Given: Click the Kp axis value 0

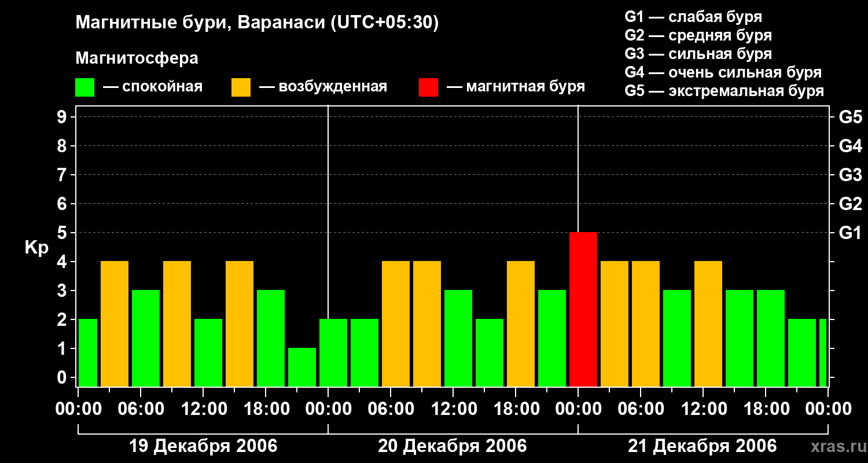Looking at the screenshot, I should 63,377.
